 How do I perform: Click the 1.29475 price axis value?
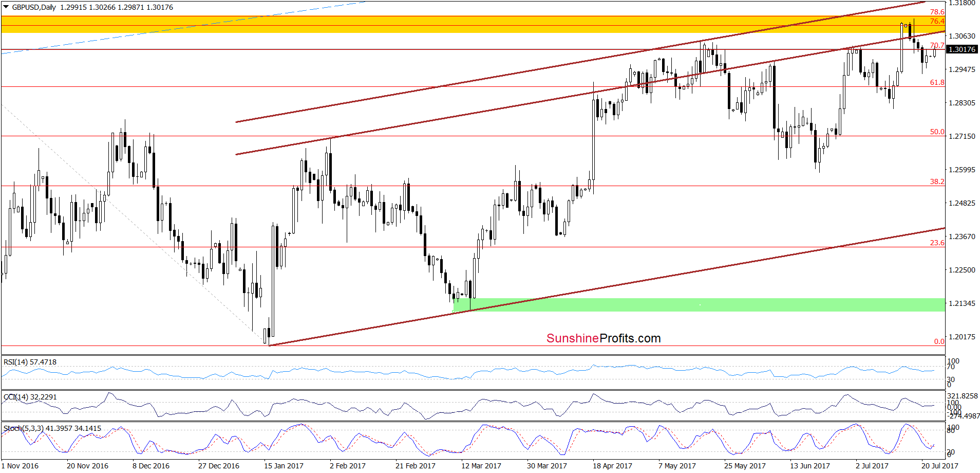tap(962, 69)
